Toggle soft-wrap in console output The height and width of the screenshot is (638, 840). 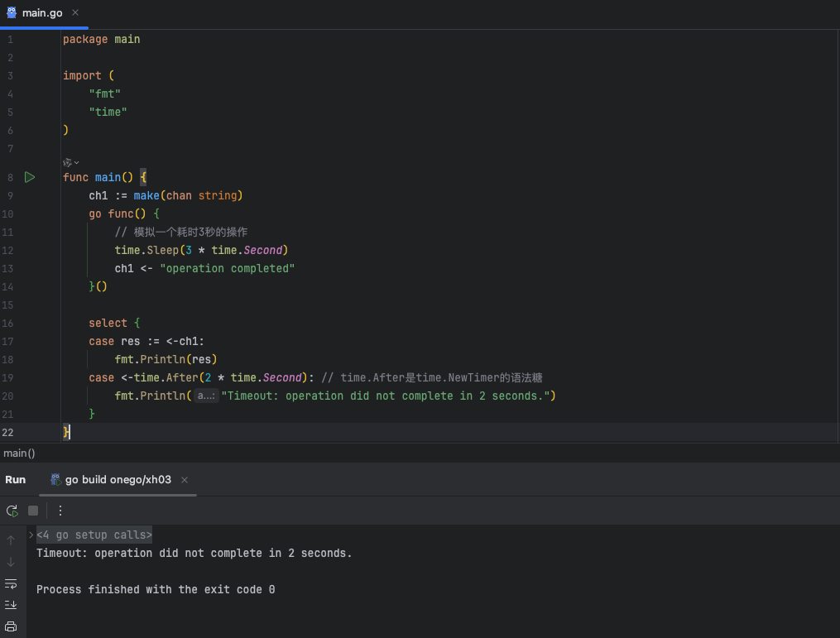coord(11,583)
